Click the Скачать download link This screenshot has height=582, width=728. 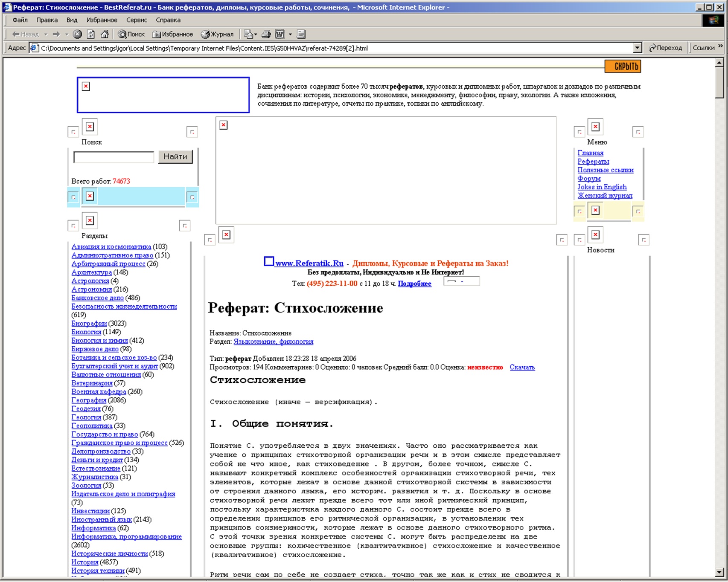[x=522, y=367]
